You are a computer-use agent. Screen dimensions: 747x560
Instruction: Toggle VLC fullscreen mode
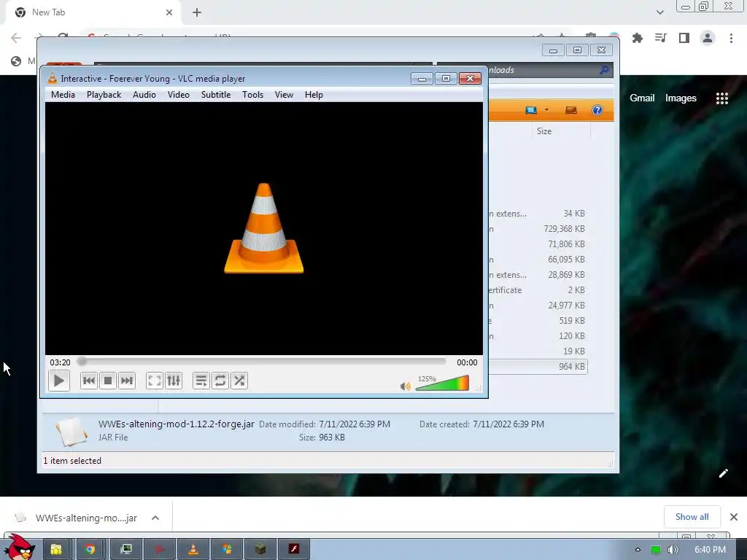point(155,381)
